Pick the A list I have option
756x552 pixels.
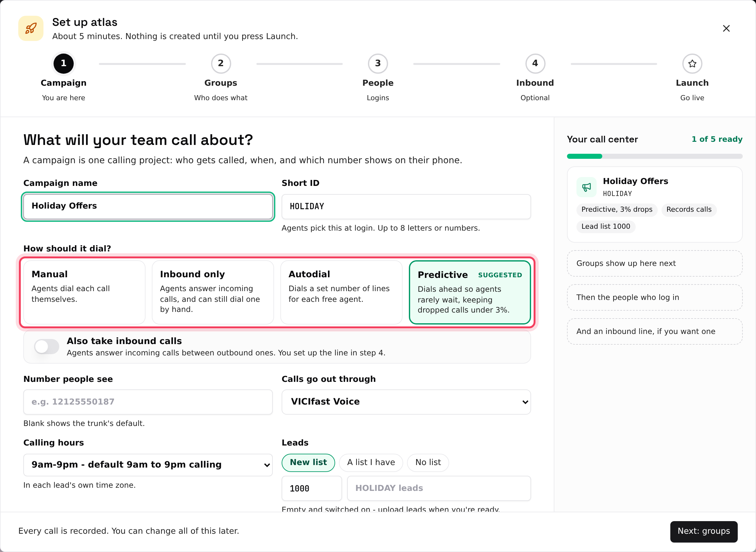[371, 463]
